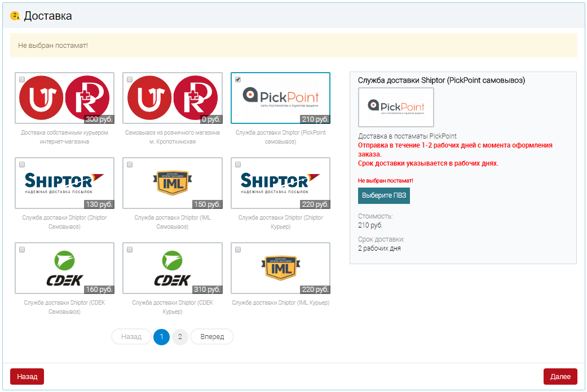Click the '160 руб.' price tag
Image resolution: width=587 pixels, height=392 pixels.
point(99,289)
